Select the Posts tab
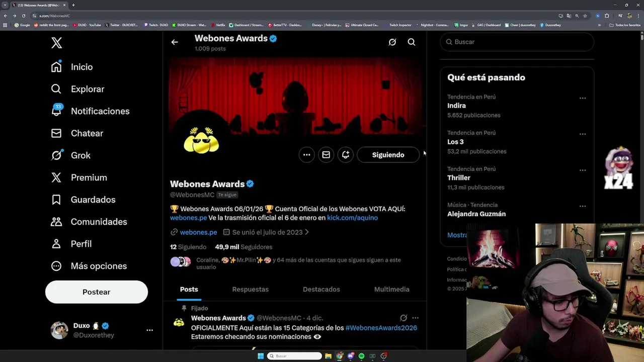644x362 pixels. pyautogui.click(x=189, y=289)
